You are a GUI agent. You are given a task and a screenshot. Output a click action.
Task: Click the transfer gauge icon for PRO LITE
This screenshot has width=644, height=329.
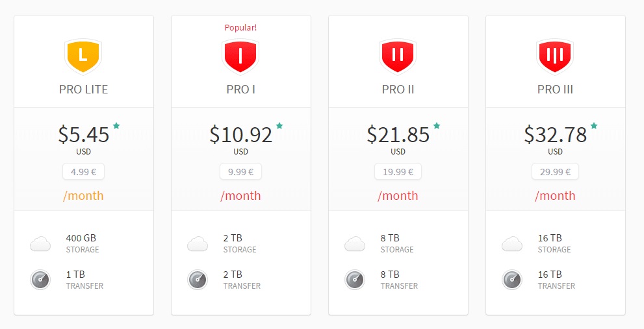[40, 280]
